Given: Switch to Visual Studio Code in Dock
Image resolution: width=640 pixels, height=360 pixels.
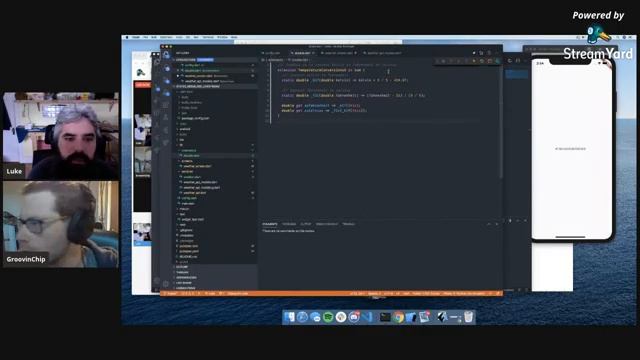Looking at the screenshot, I should [x=367, y=317].
